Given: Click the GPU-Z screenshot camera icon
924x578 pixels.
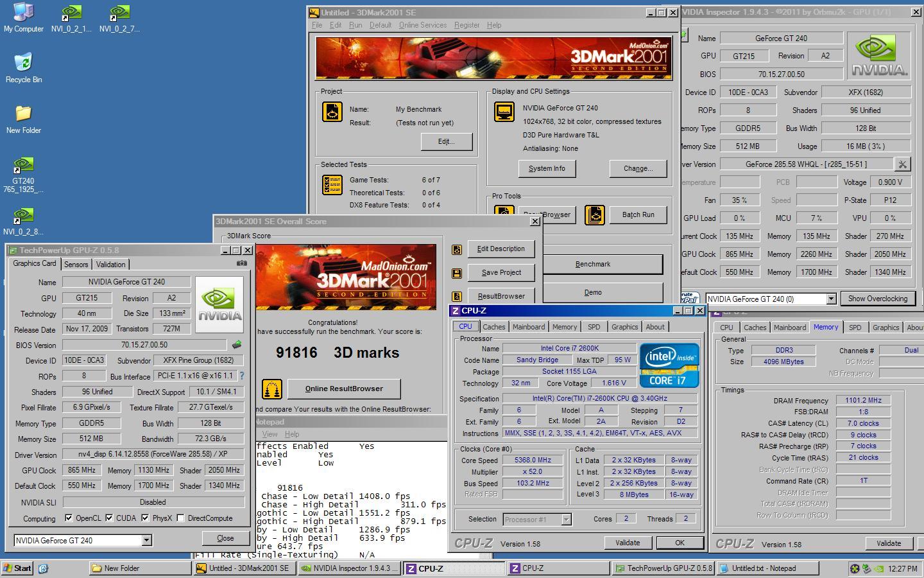Looking at the screenshot, I should click(241, 263).
